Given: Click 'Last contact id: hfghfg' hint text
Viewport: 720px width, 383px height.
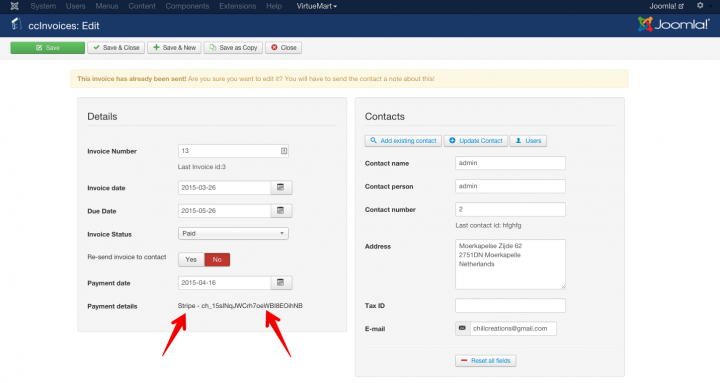Looking at the screenshot, I should coord(488,225).
